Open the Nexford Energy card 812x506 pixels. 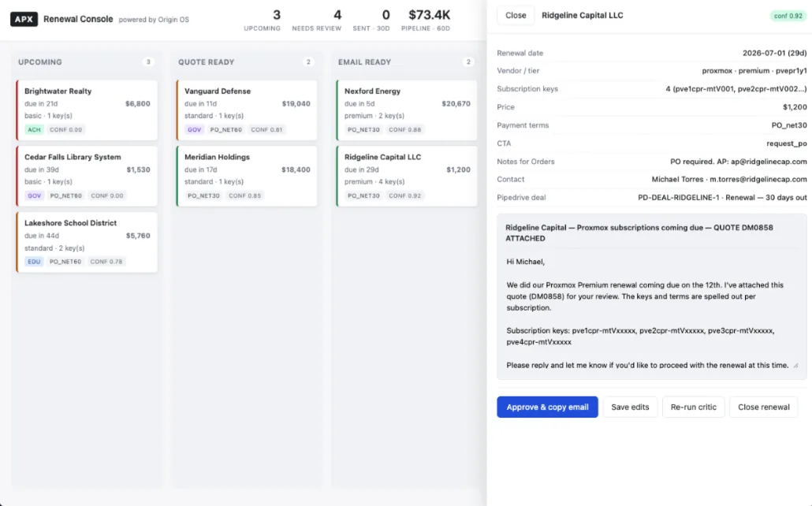[407, 110]
